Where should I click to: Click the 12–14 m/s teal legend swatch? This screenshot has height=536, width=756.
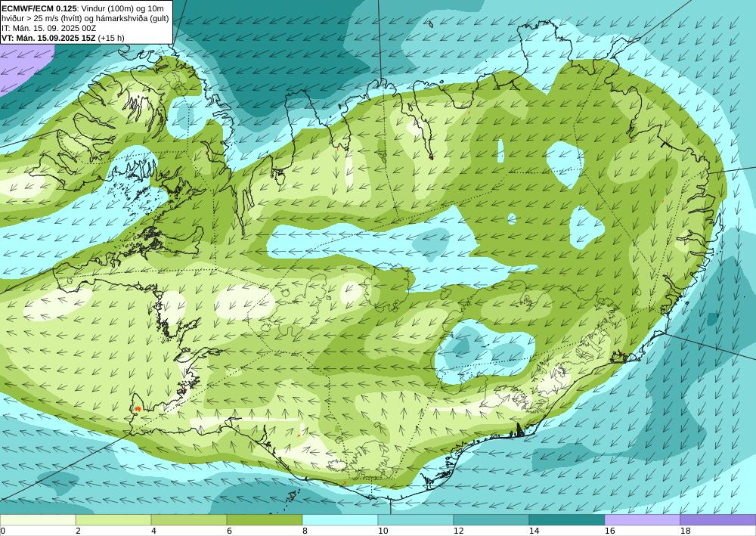coord(491,519)
